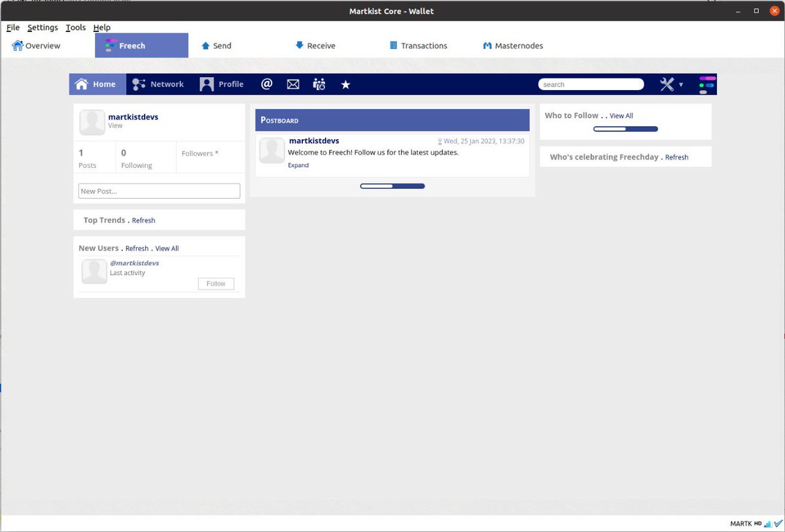Click the Postboard loading progress bar

pos(392,186)
